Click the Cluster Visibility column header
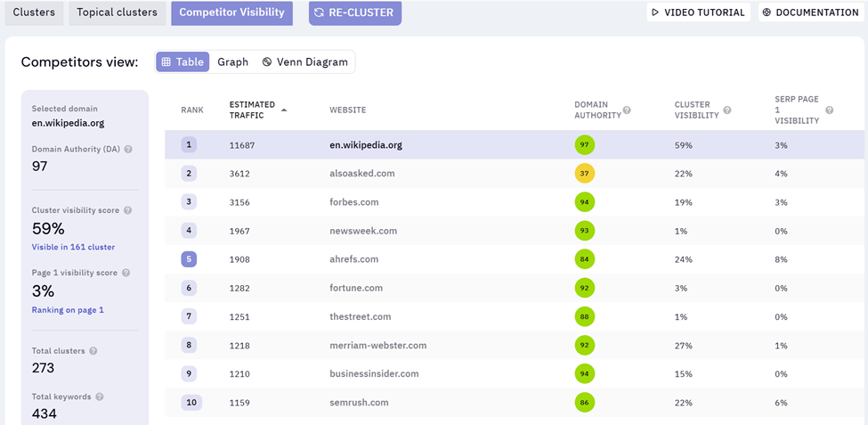 point(697,110)
